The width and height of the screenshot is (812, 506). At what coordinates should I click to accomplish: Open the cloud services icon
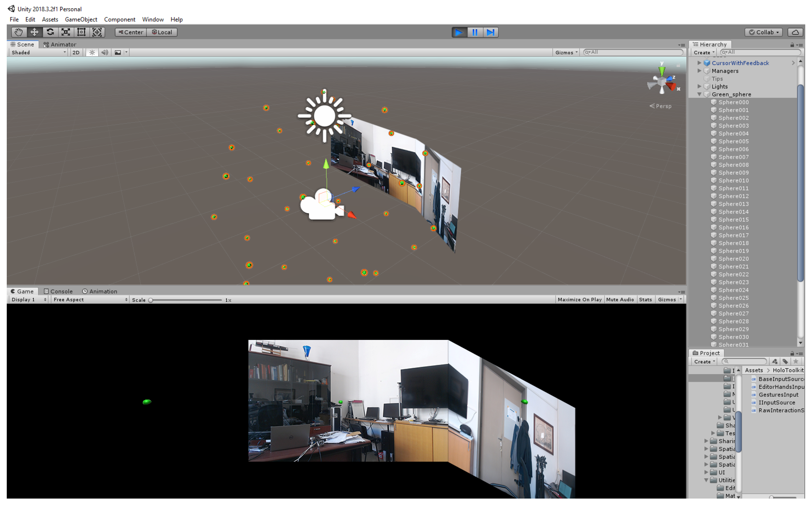[x=795, y=32]
